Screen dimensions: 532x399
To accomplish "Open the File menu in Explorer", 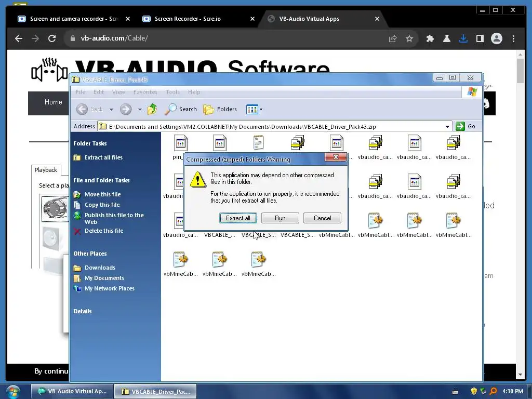I will pos(81,92).
